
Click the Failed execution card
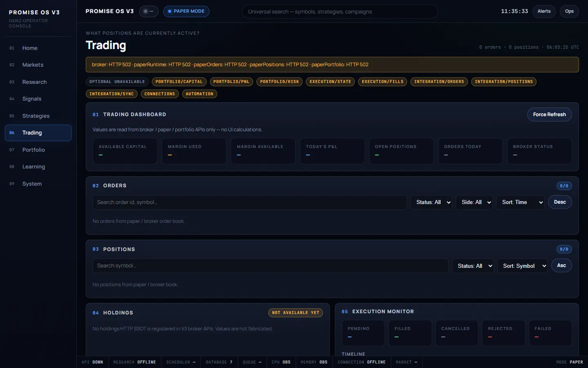pyautogui.click(x=550, y=333)
